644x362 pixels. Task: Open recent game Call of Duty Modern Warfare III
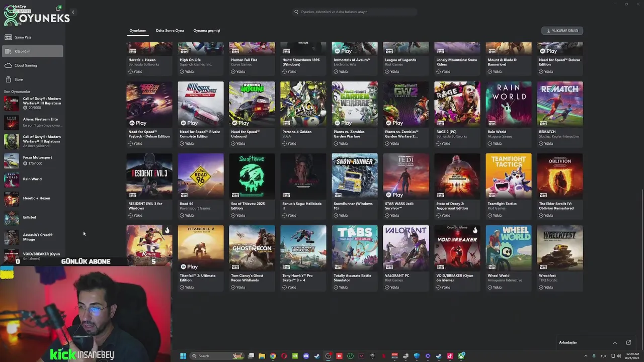click(32, 103)
